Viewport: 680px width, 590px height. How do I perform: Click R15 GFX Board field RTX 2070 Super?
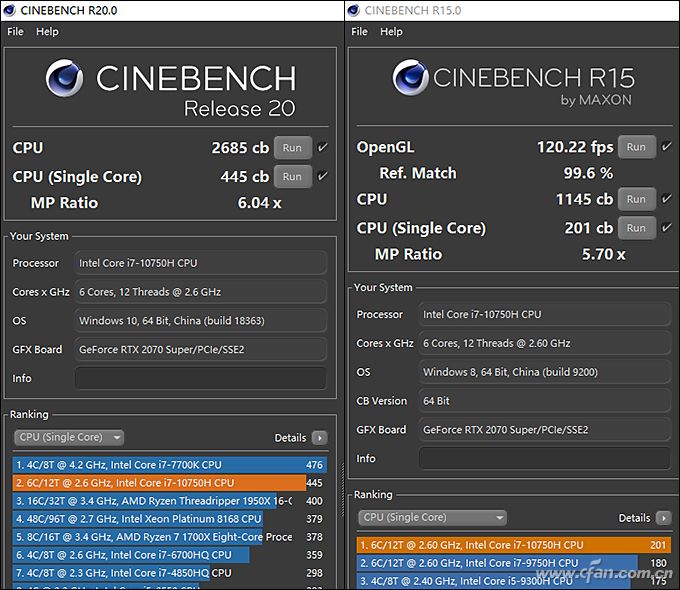coord(545,429)
